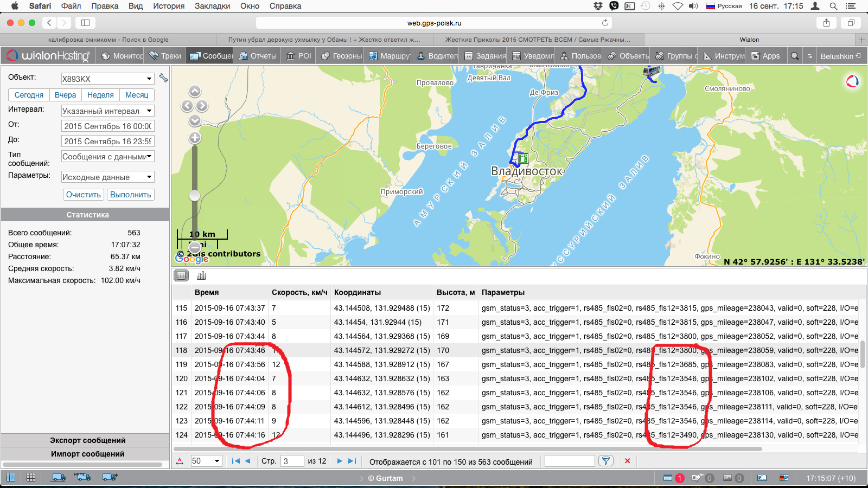Jump to the first page of messages

[235, 461]
